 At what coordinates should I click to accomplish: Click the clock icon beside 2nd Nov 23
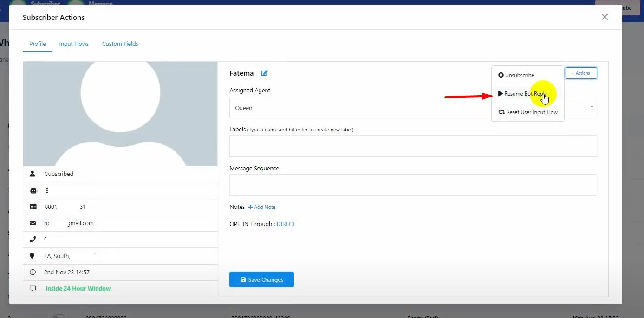[x=33, y=272]
